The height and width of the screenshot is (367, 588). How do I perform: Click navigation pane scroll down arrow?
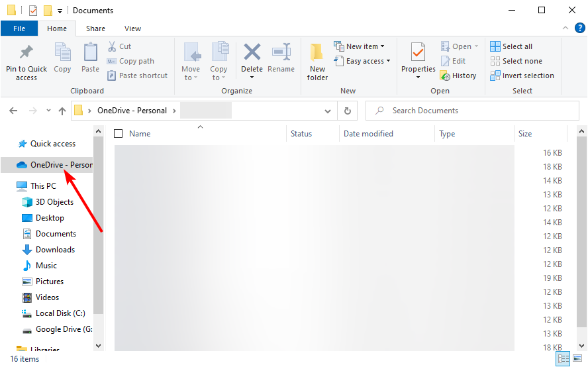pos(98,346)
